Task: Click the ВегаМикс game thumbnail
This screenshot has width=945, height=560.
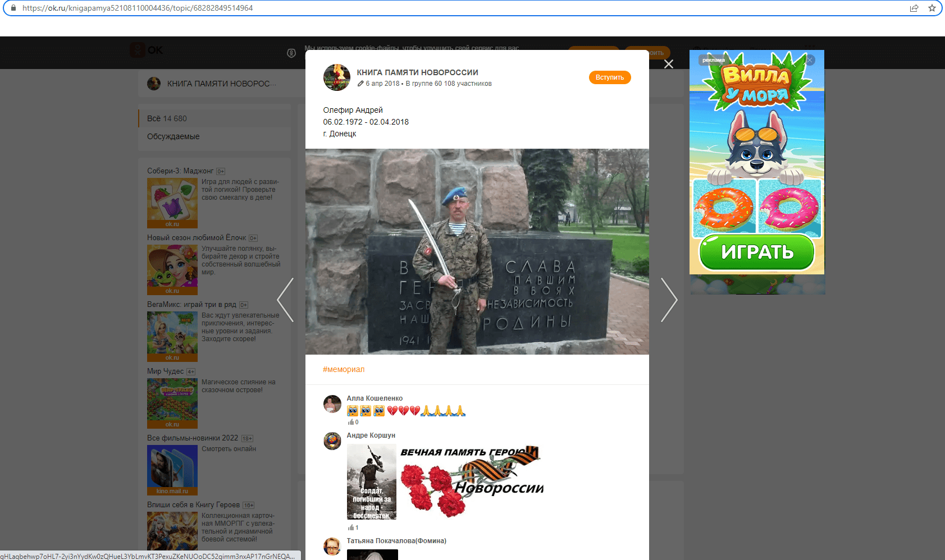Action: coord(172,337)
